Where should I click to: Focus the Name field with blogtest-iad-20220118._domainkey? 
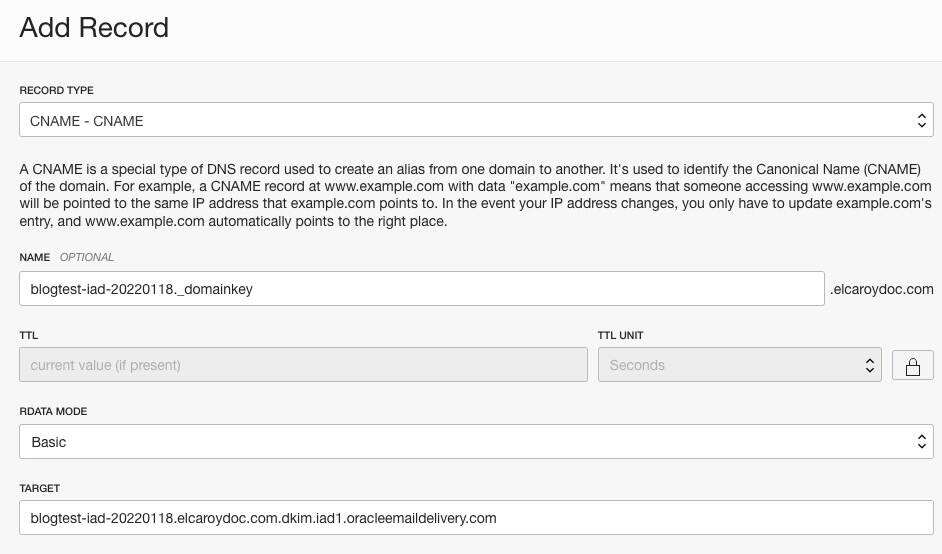coord(422,288)
